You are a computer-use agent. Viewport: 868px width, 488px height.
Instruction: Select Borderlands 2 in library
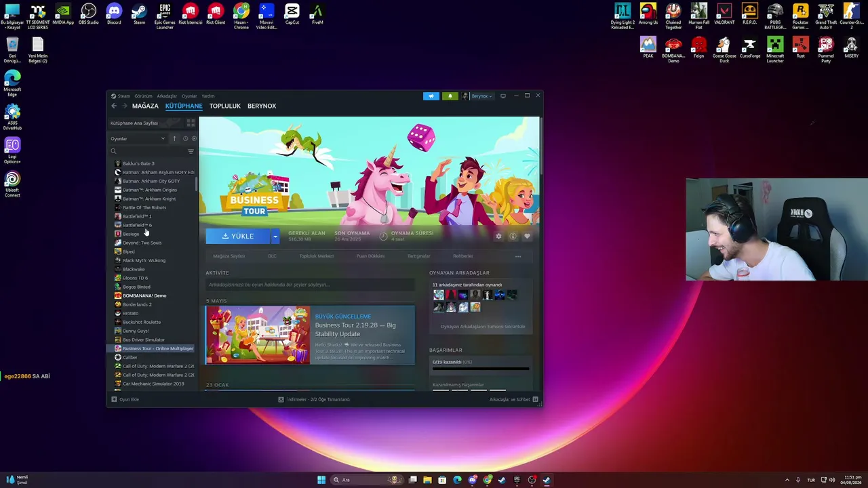pos(137,304)
